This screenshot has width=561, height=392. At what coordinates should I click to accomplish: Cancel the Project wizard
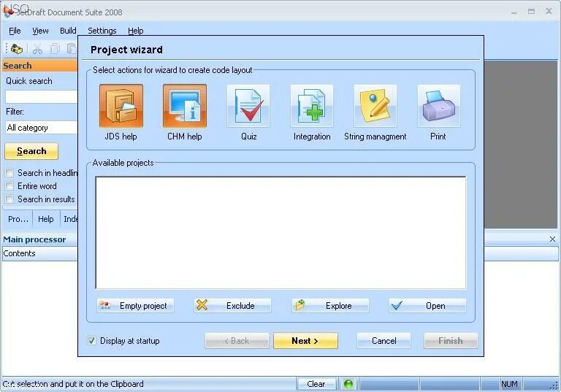tap(383, 340)
